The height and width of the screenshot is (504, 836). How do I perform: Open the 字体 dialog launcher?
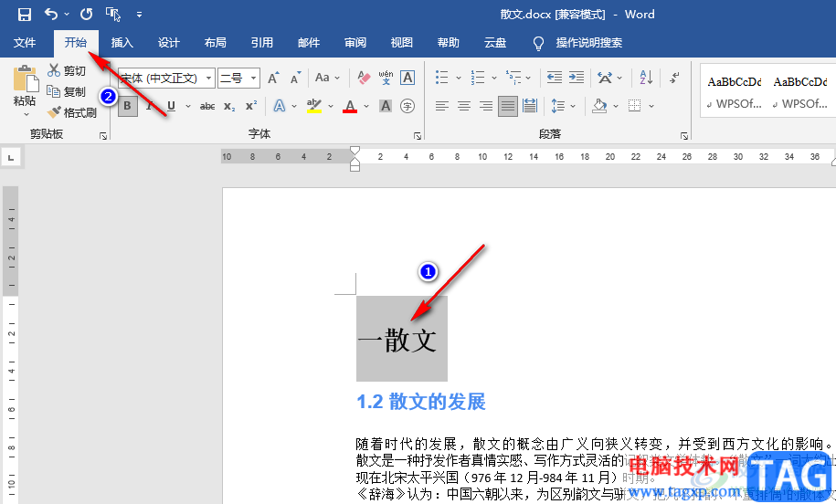pos(418,136)
